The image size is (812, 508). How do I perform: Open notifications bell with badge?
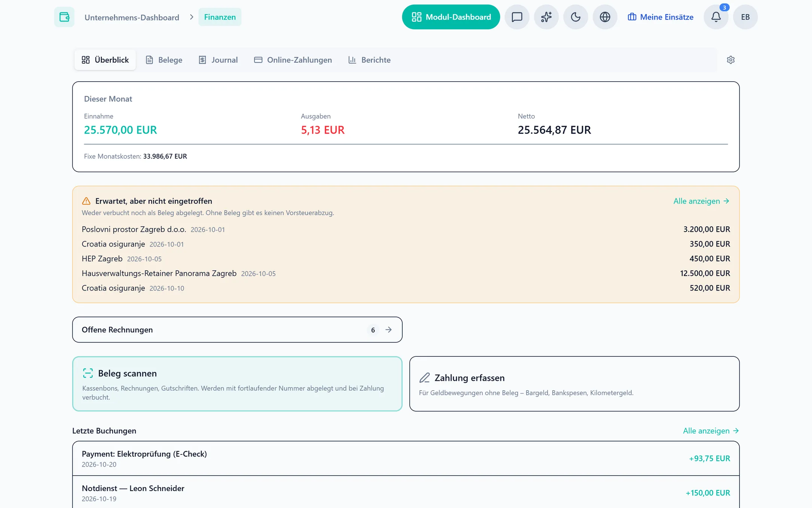716,17
